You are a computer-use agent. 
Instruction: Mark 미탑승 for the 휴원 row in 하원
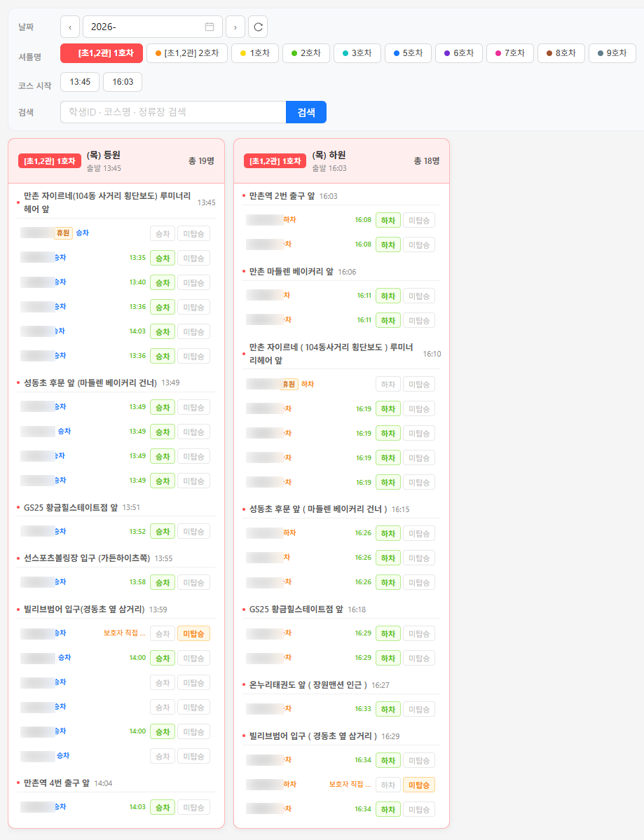pos(419,384)
